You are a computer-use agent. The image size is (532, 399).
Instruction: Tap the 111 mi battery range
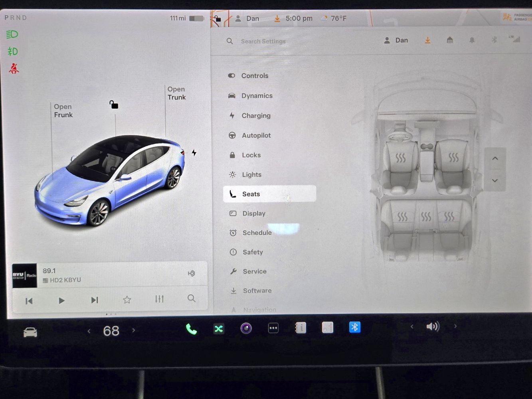coord(178,18)
